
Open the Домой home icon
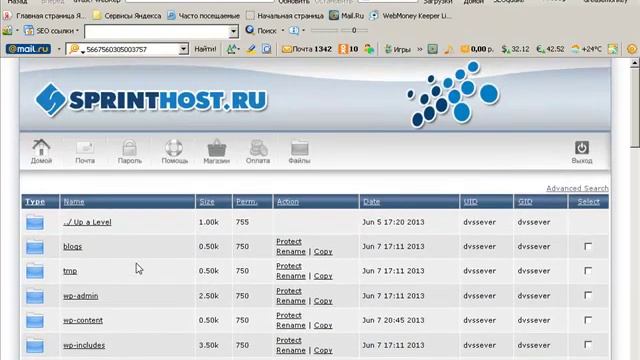click(x=41, y=151)
